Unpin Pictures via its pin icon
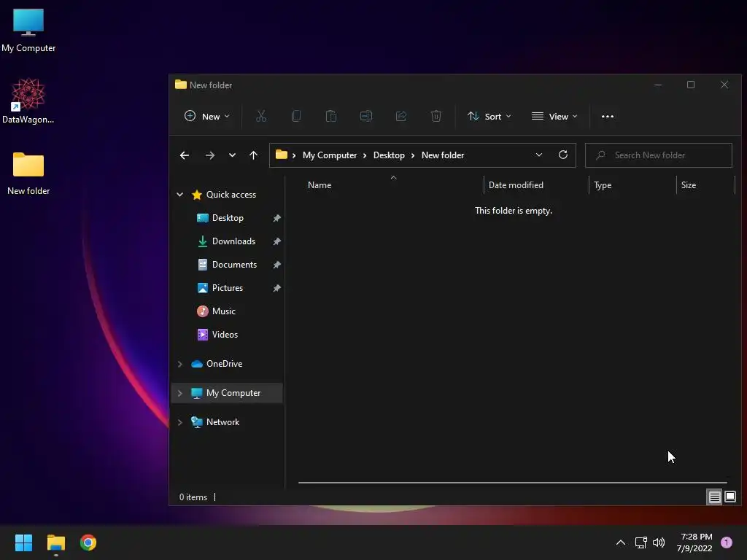The image size is (747, 560). (x=276, y=288)
